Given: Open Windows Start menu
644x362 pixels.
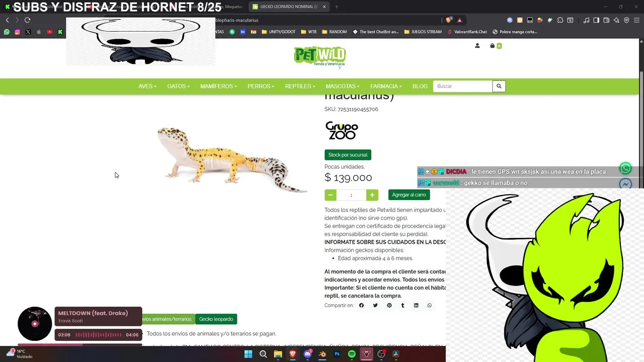Looking at the screenshot, I should (x=248, y=354).
